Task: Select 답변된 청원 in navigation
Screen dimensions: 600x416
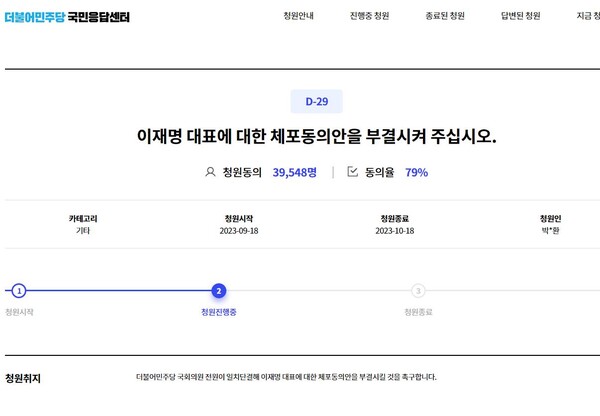Action: [x=520, y=17]
